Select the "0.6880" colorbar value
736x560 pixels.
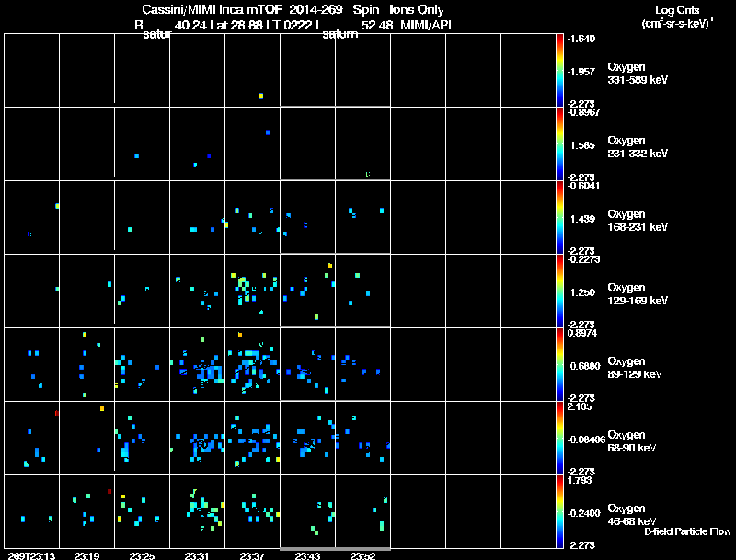coord(585,366)
